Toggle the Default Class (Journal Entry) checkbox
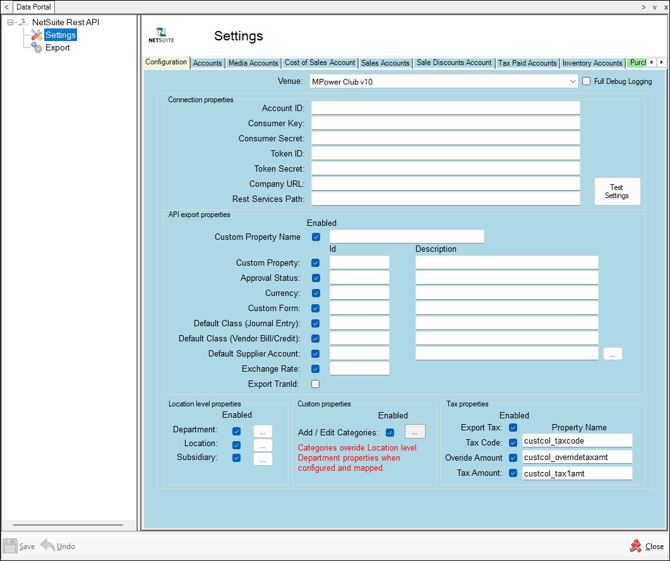The image size is (670, 561). click(316, 323)
